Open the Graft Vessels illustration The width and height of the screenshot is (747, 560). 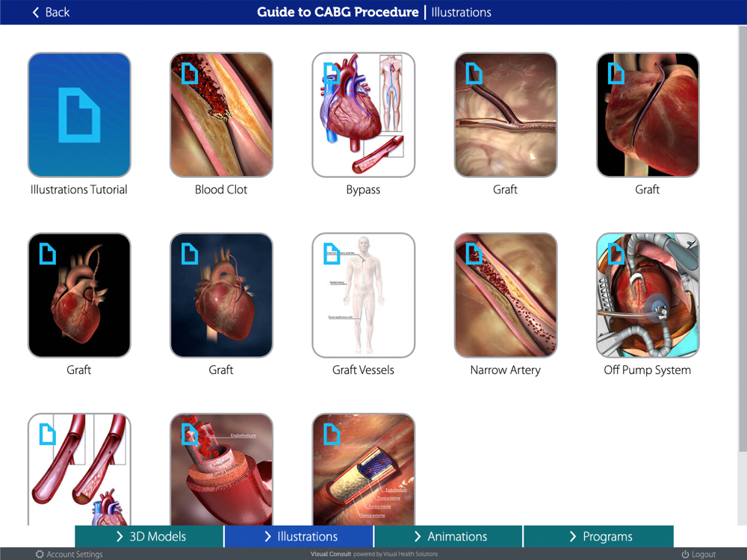[x=364, y=295]
